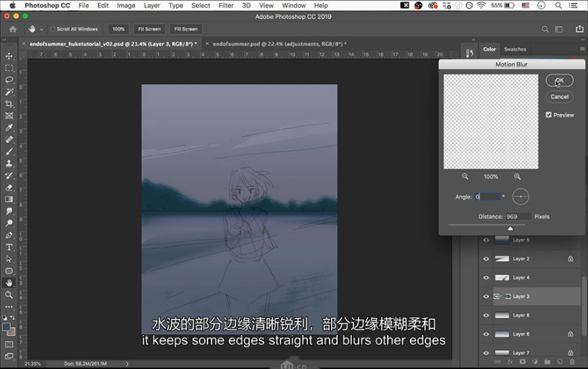Enable Scroll All Windows checkbox
Image resolution: width=588 pixels, height=369 pixels.
click(x=53, y=29)
